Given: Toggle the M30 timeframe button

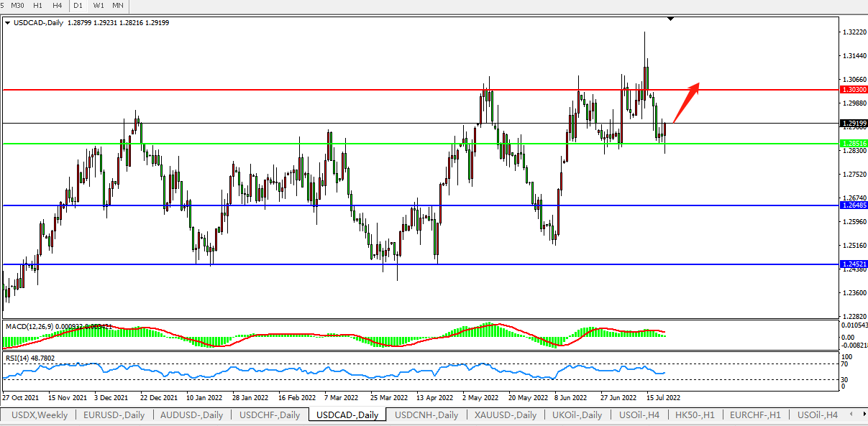Looking at the screenshot, I should click(18, 6).
